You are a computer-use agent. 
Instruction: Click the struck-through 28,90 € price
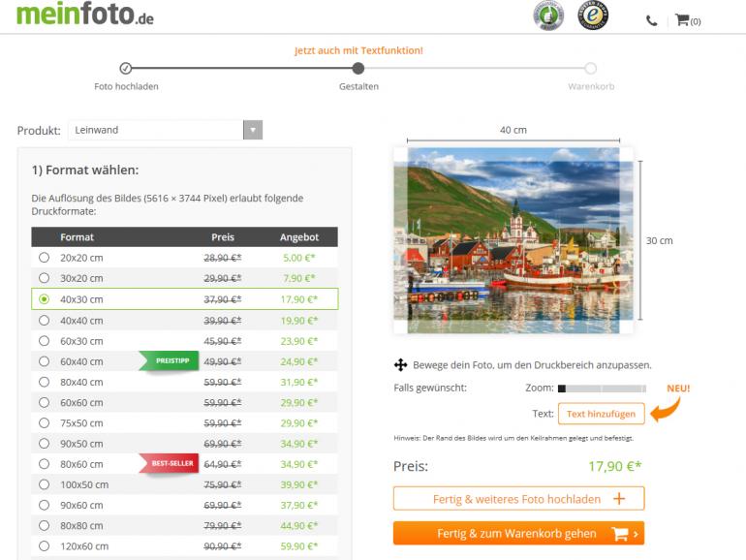coord(223,258)
